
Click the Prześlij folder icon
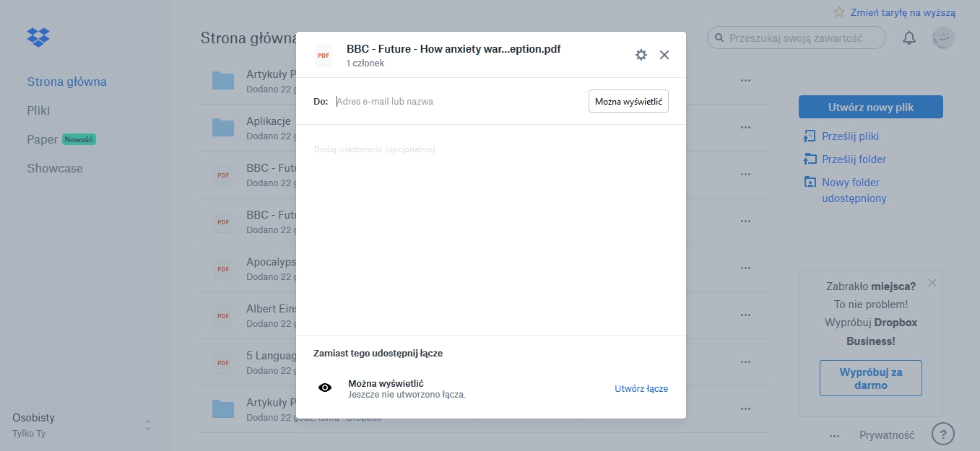click(810, 159)
